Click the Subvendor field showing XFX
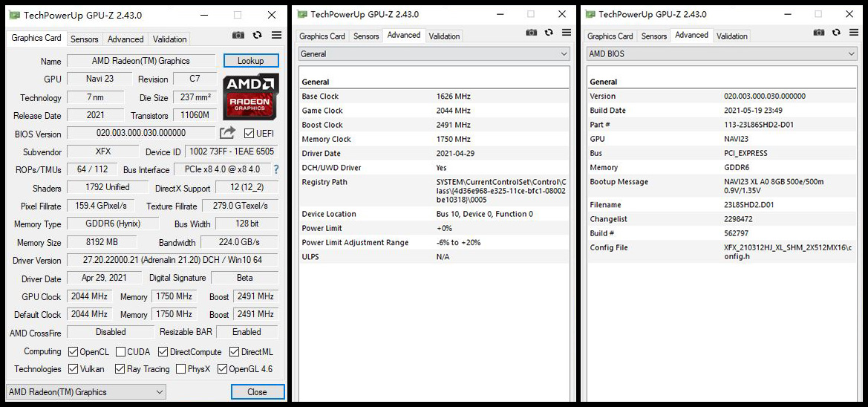 click(x=103, y=152)
